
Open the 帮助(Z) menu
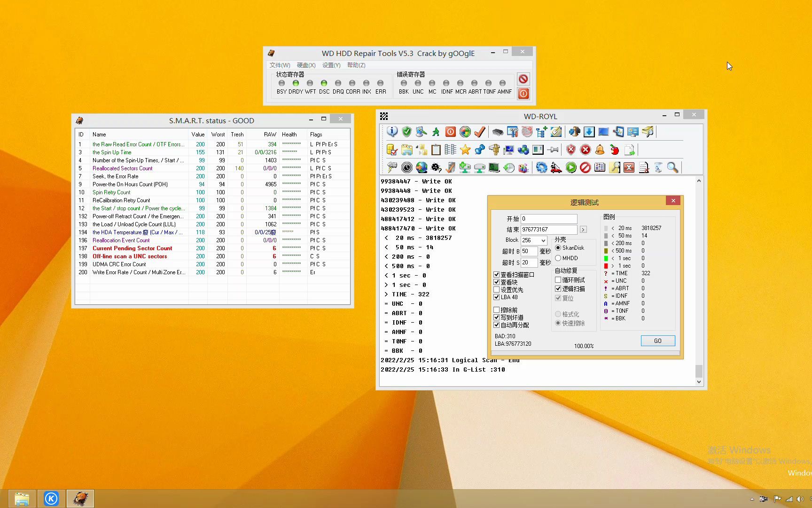pyautogui.click(x=356, y=65)
